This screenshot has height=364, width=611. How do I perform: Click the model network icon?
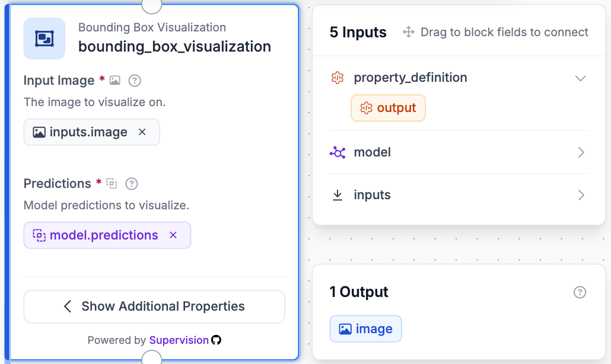(x=338, y=152)
